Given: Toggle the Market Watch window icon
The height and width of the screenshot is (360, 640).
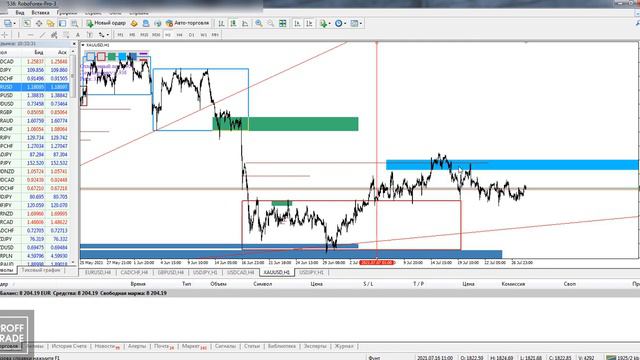Looking at the screenshot, I should [x=27, y=23].
